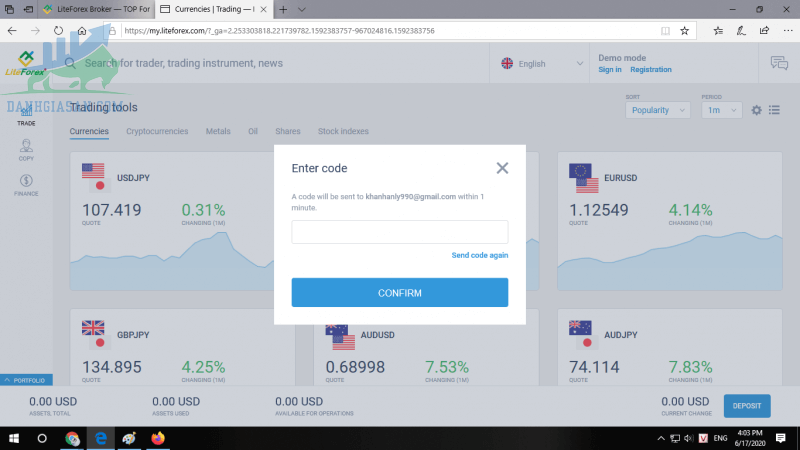
Task: Close the Enter code dialog
Action: tap(502, 168)
